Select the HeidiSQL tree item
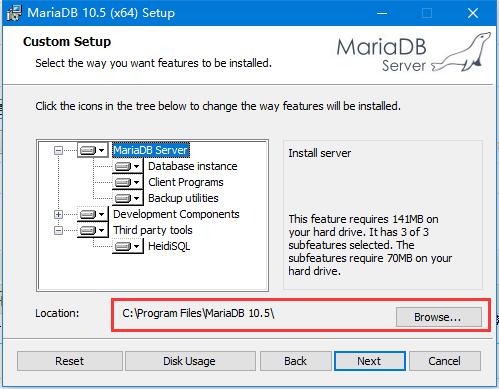 point(169,246)
